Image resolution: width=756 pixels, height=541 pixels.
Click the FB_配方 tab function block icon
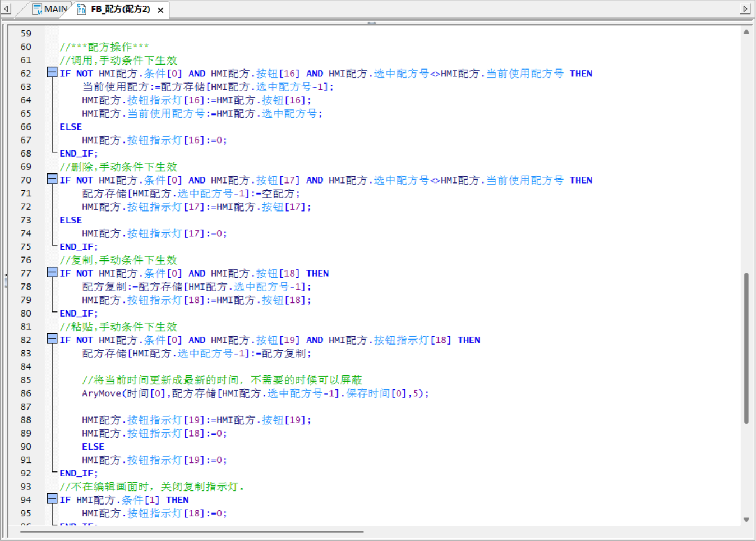click(81, 10)
